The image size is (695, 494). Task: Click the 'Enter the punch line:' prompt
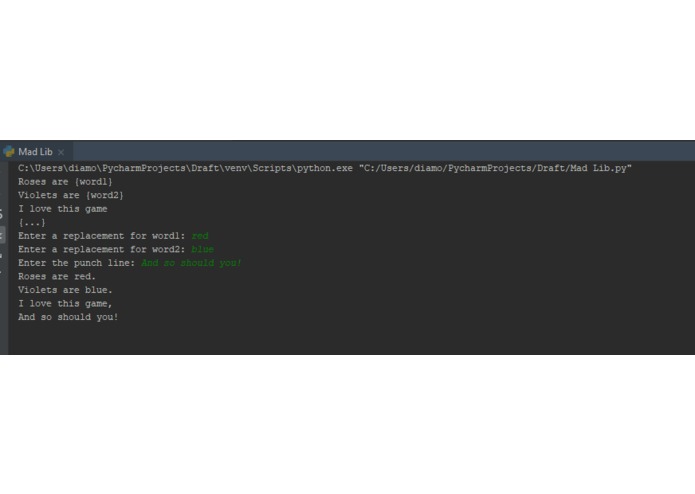pos(76,263)
